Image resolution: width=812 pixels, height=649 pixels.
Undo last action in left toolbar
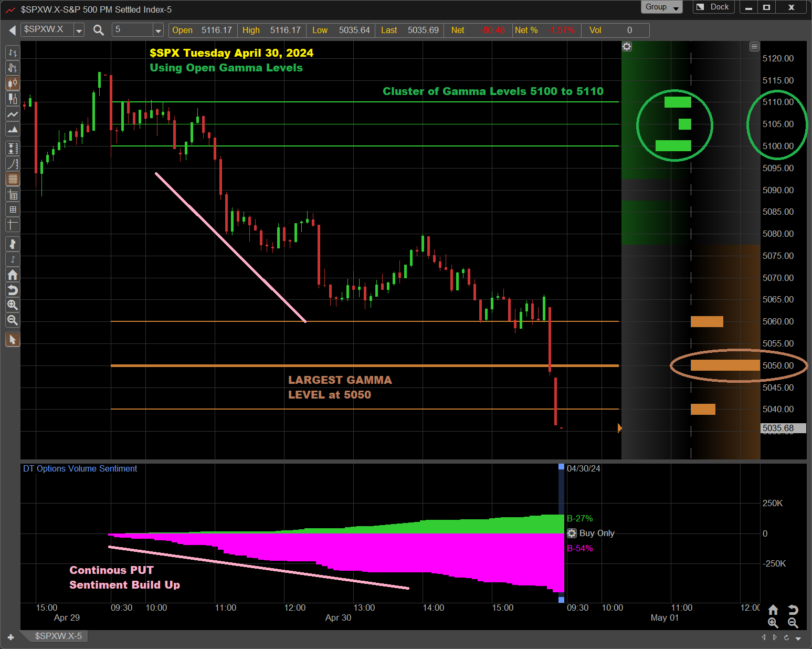[13, 290]
